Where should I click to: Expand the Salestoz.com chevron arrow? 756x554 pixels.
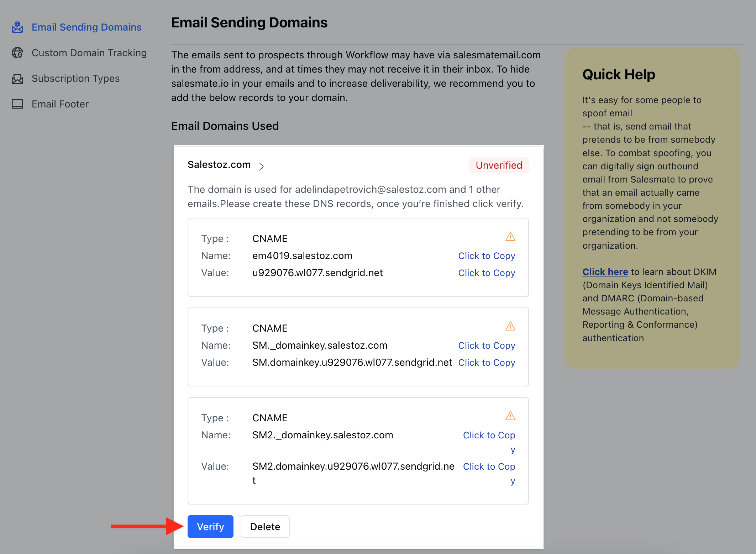(261, 166)
